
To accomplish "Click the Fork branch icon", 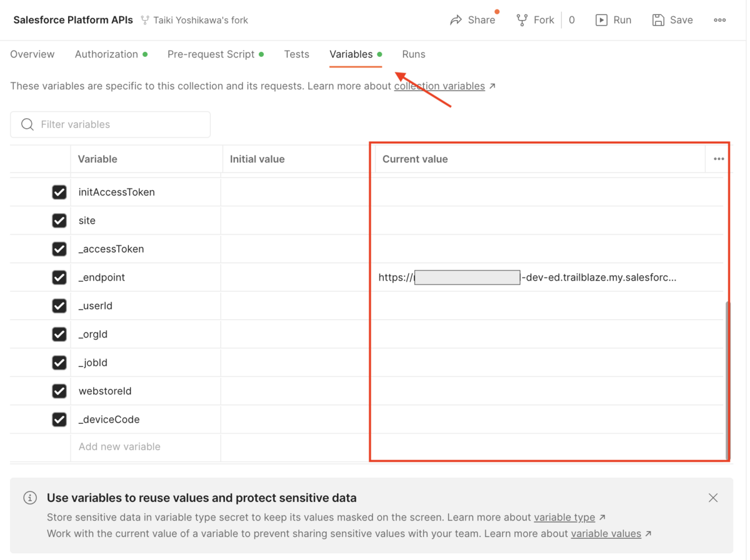I will click(522, 20).
